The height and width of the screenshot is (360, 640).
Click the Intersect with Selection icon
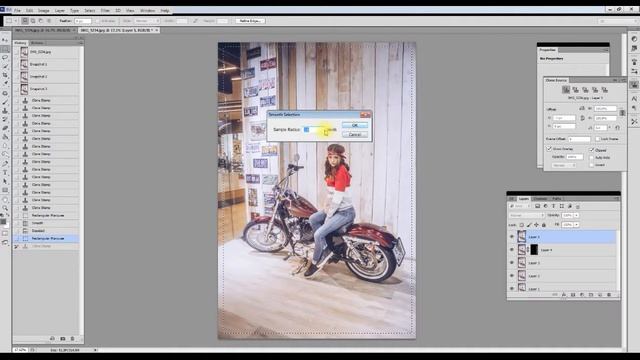point(49,21)
